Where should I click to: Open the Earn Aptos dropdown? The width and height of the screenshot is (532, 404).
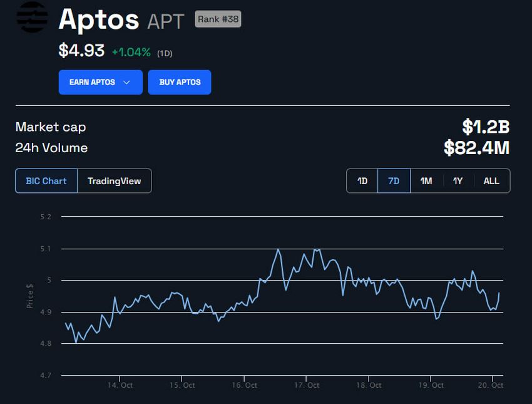(100, 82)
